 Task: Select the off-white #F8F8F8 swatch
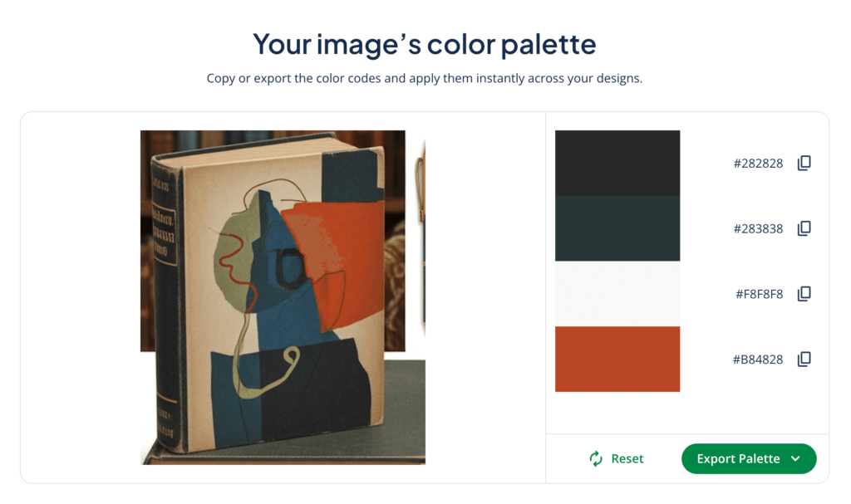[x=617, y=293]
